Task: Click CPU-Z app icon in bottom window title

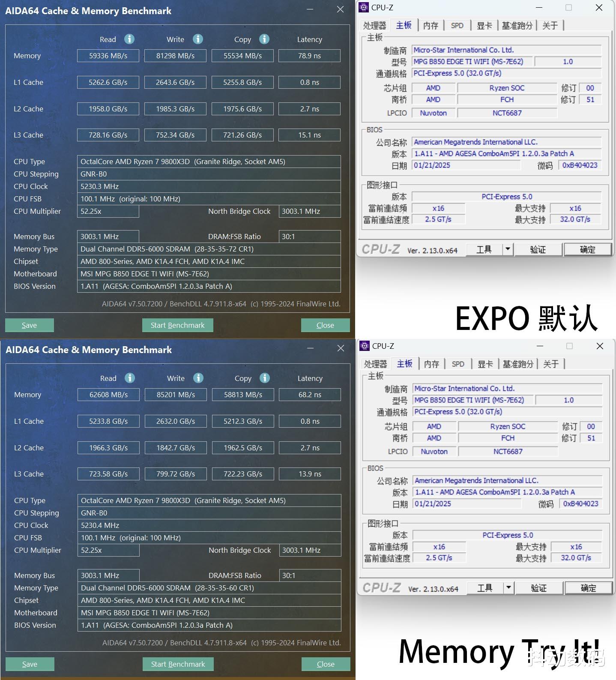Action: [x=365, y=346]
